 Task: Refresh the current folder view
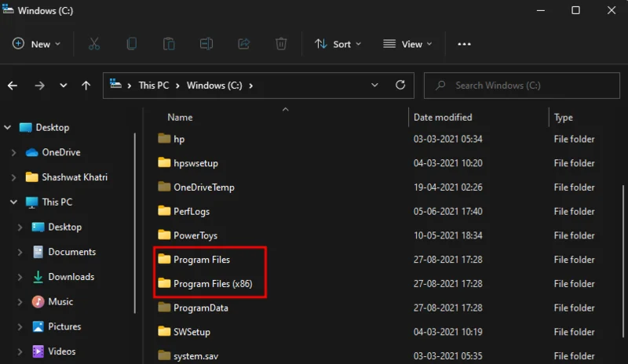[x=400, y=85]
